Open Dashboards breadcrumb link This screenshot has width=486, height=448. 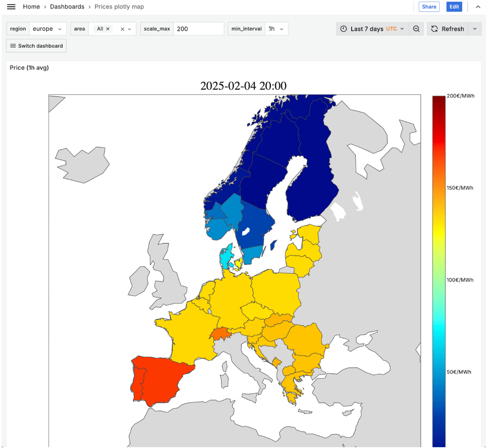[67, 7]
